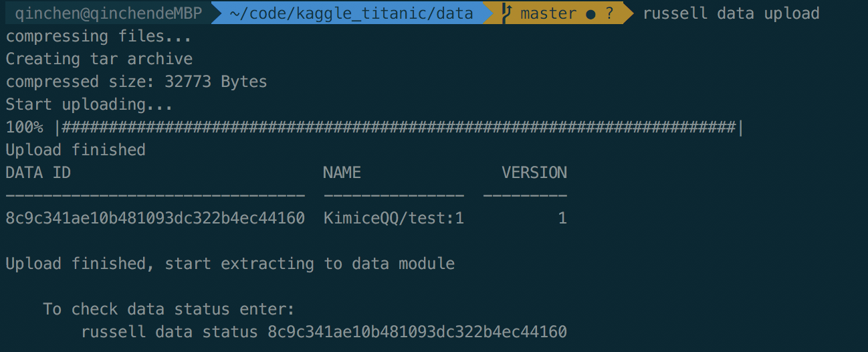This screenshot has width=868, height=352.
Task: Click the git branch icon in prompt
Action: (508, 13)
